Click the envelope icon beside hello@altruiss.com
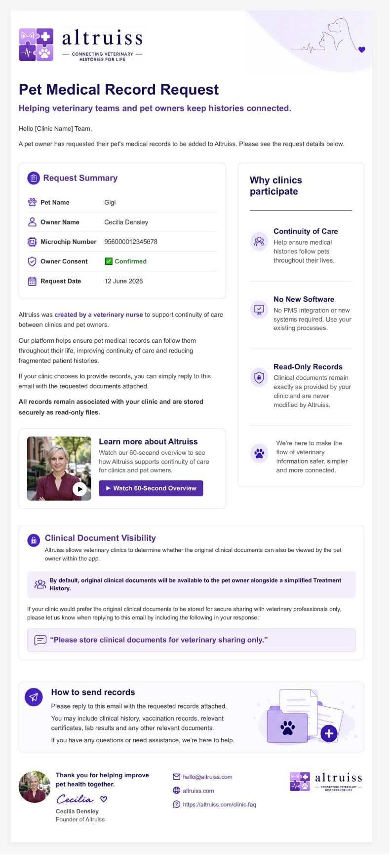This screenshot has height=868, width=391. (176, 777)
